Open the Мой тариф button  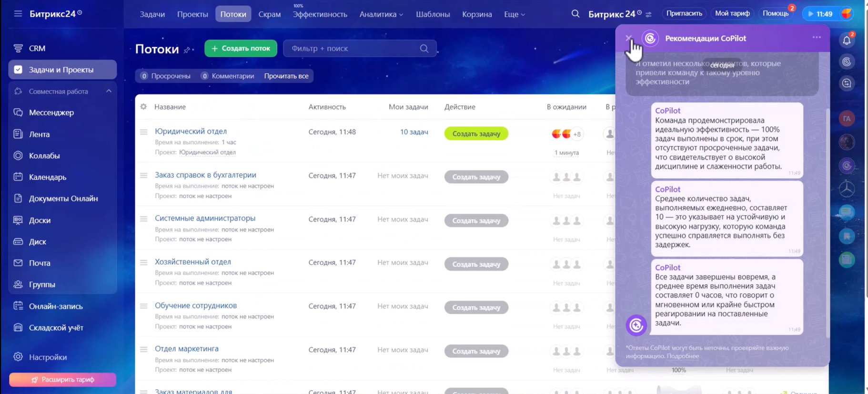pyautogui.click(x=732, y=13)
